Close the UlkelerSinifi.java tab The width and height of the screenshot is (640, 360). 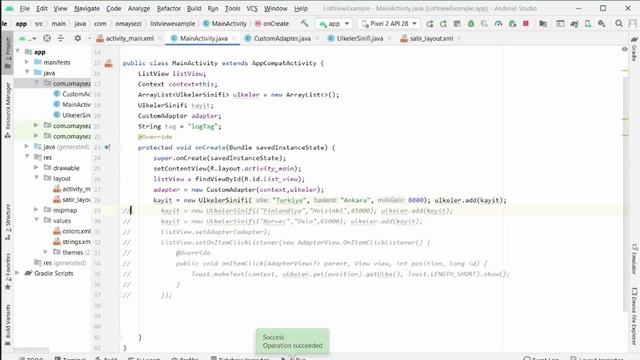point(389,38)
